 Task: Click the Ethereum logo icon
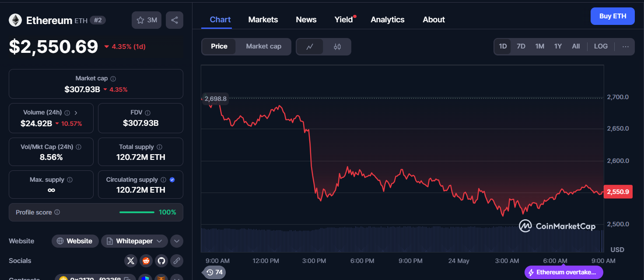coord(15,20)
